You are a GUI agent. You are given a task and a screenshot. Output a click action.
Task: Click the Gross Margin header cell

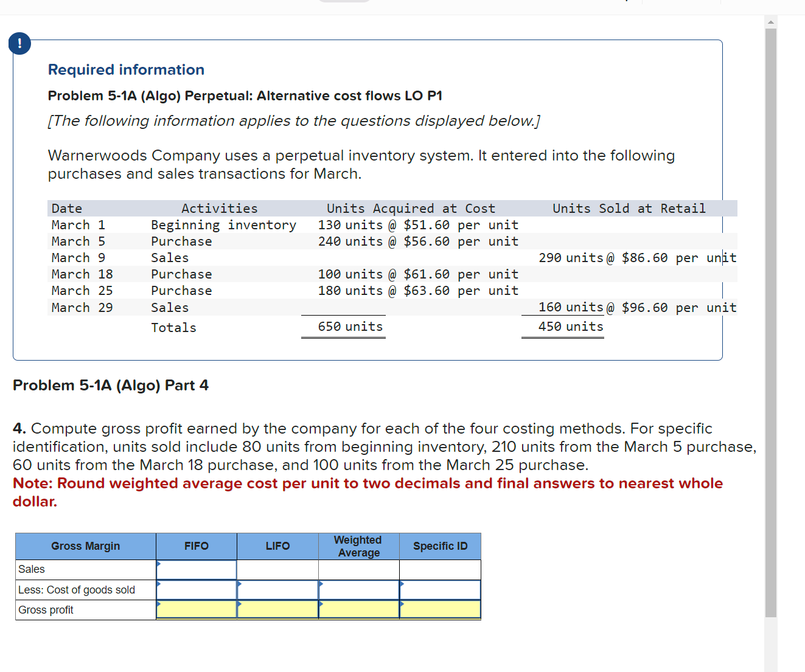(x=85, y=546)
